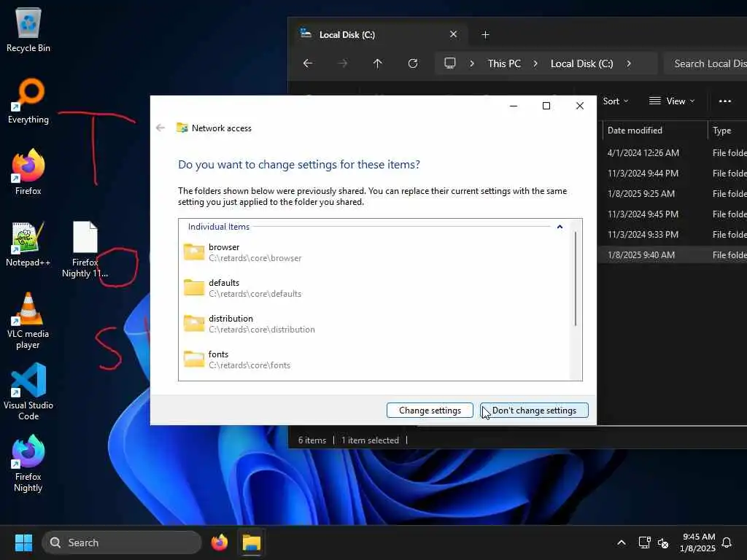Click the back arrow in Network access dialog
747x560 pixels.
coord(160,128)
